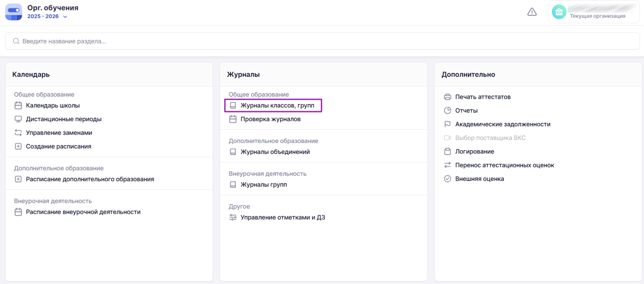Open Отчеты

click(466, 110)
